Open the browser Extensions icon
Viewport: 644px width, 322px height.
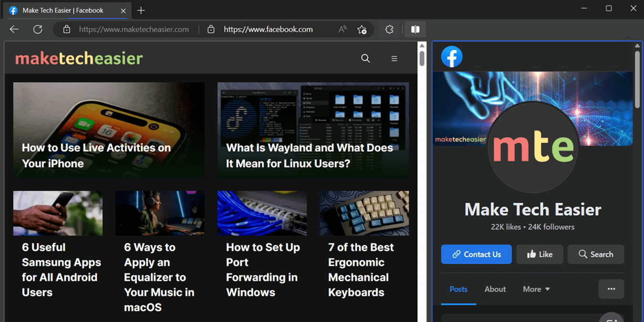coord(389,29)
